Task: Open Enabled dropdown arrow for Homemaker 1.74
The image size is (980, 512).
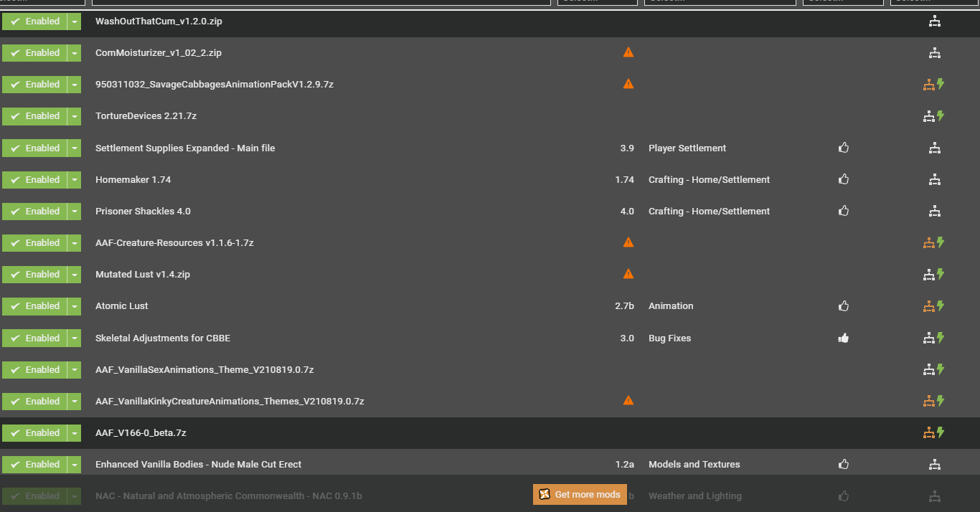Action: 75,180
